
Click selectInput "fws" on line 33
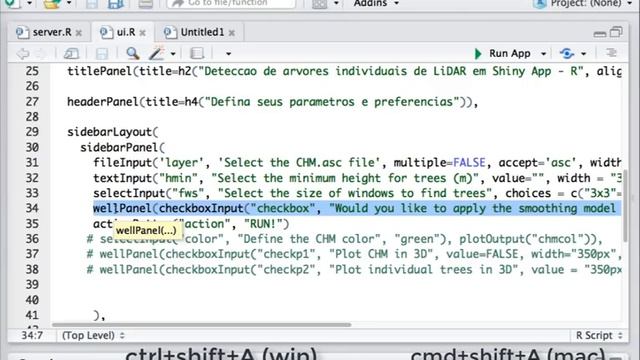coord(357,193)
